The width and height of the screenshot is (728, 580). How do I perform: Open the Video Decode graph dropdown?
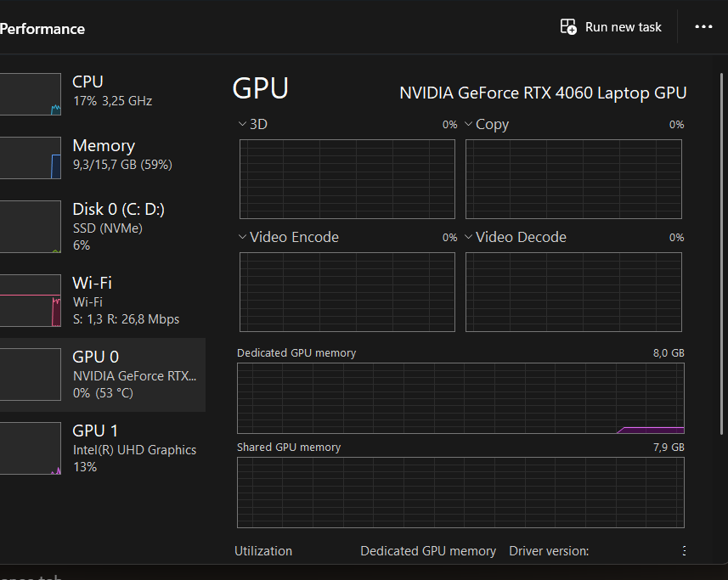coord(468,237)
